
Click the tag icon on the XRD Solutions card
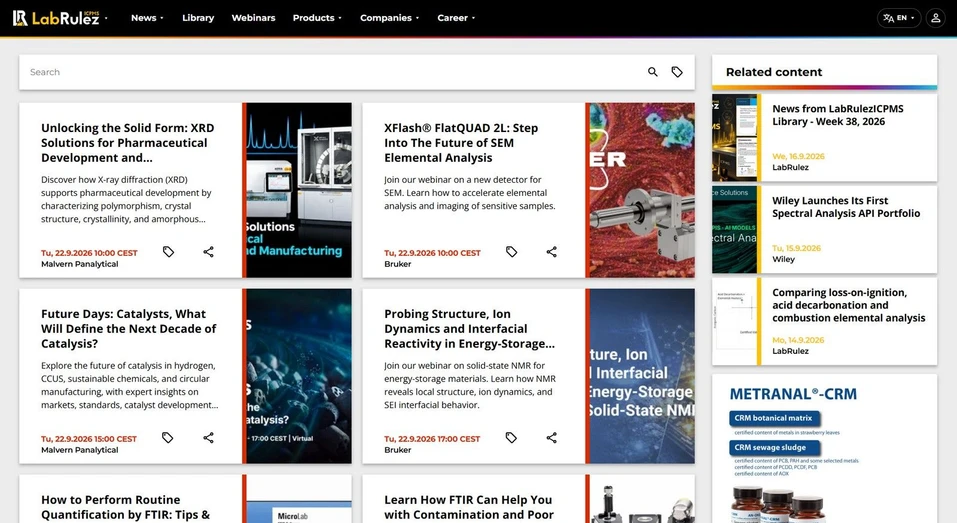point(168,251)
